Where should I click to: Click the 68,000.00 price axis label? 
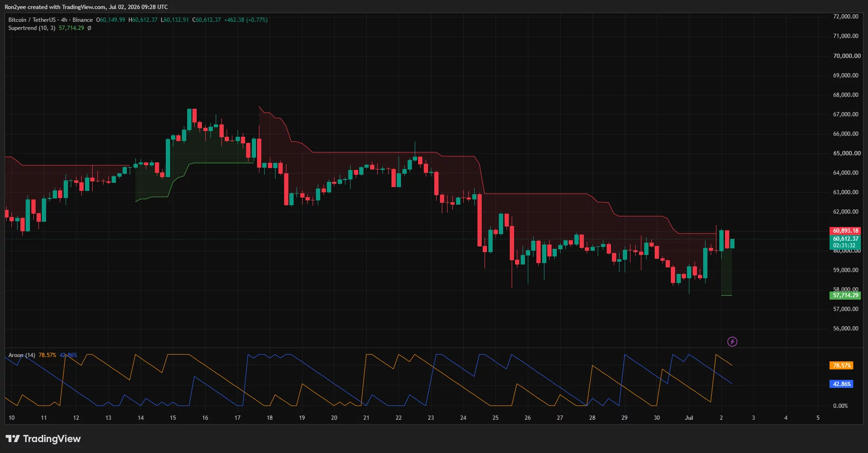(x=846, y=95)
